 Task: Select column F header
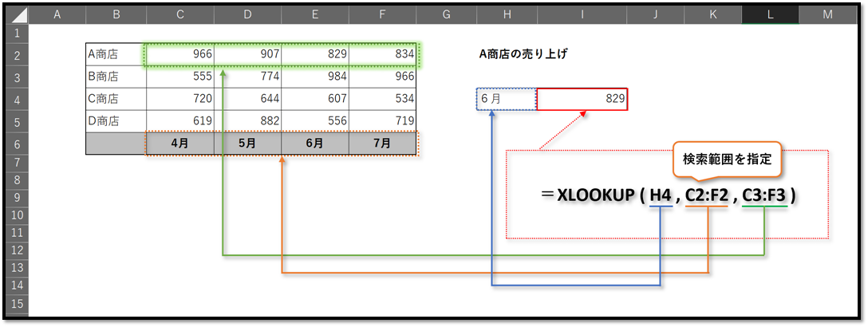382,15
